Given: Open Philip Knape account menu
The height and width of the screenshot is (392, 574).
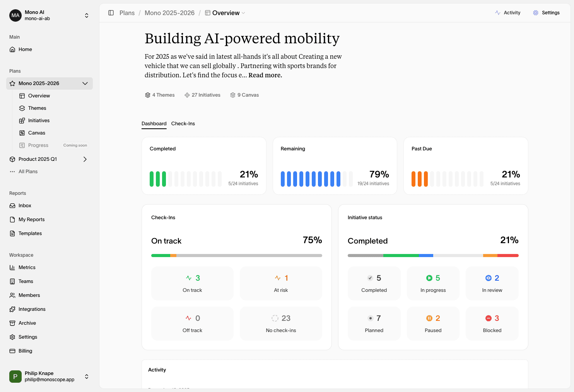Looking at the screenshot, I should click(87, 377).
